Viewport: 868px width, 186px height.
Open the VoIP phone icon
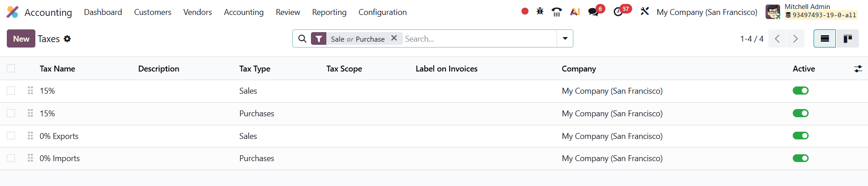click(557, 12)
